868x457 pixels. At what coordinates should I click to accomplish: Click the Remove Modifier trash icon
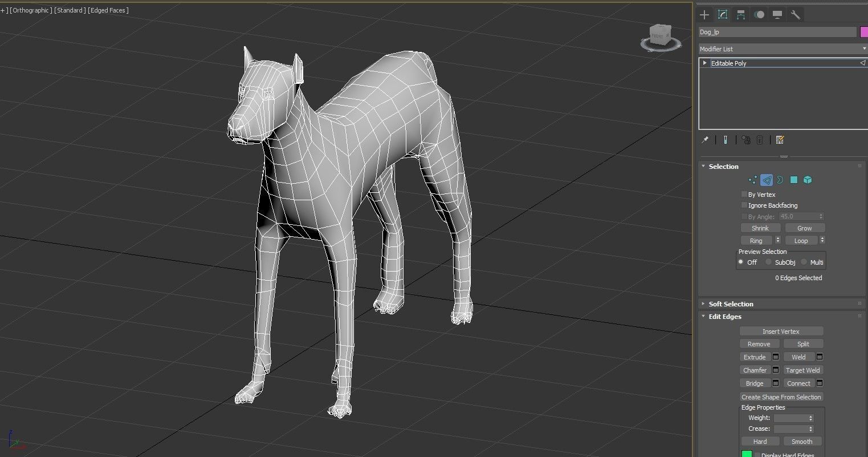pyautogui.click(x=760, y=140)
